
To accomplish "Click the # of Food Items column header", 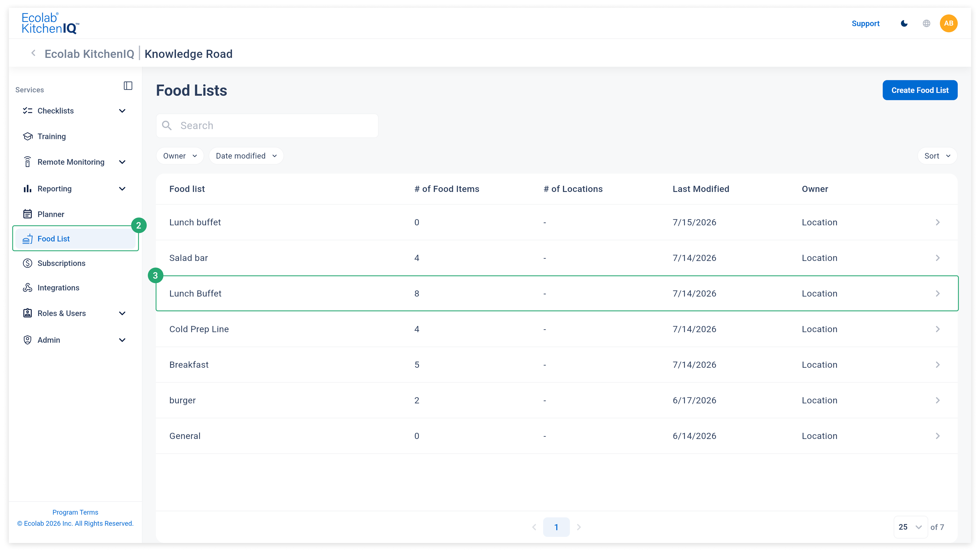I will coord(447,189).
